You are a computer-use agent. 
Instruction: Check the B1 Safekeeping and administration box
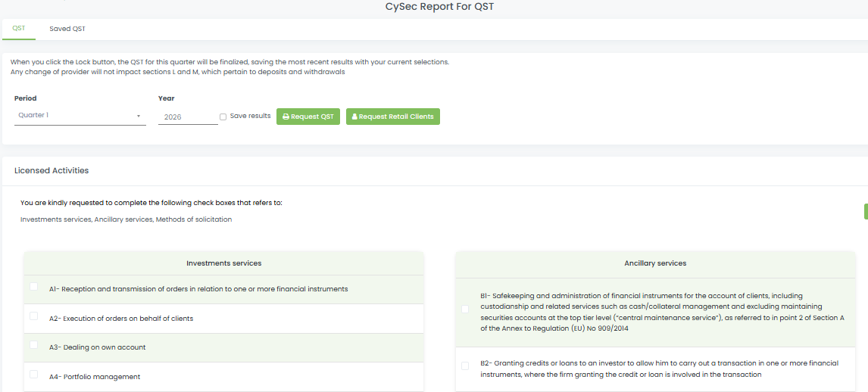(x=465, y=309)
